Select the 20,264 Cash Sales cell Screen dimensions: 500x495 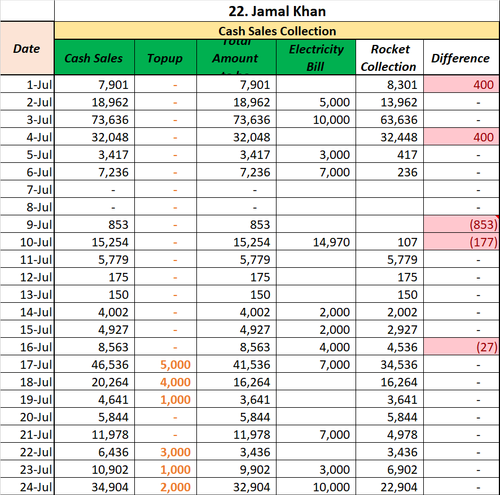pos(94,382)
